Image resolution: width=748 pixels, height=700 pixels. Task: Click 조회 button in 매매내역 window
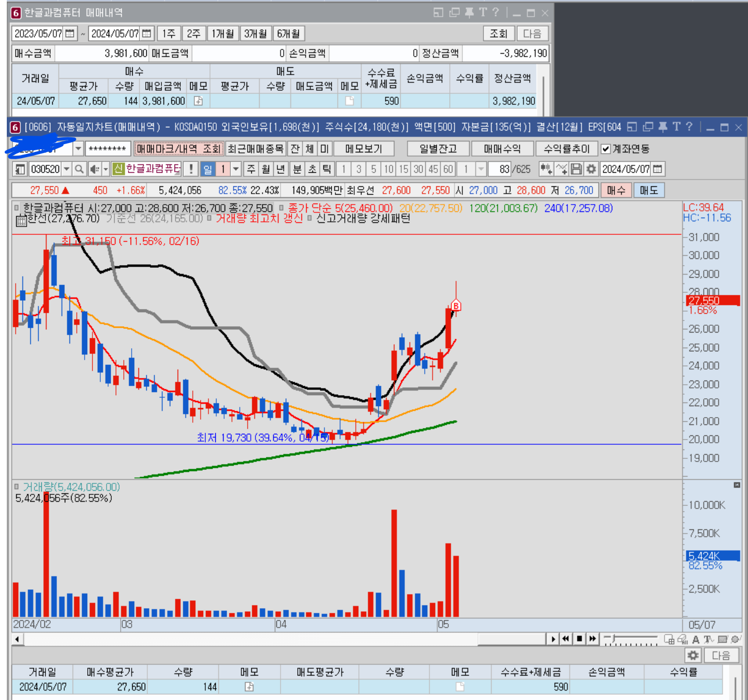[499, 34]
